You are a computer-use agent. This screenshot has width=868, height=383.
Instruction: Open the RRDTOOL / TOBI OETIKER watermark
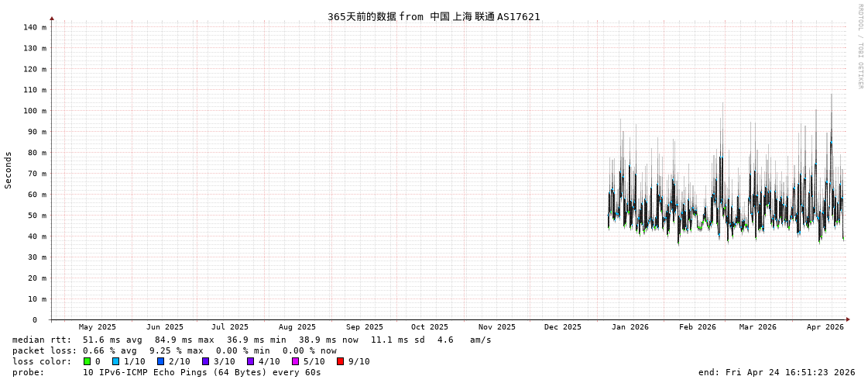pyautogui.click(x=859, y=47)
